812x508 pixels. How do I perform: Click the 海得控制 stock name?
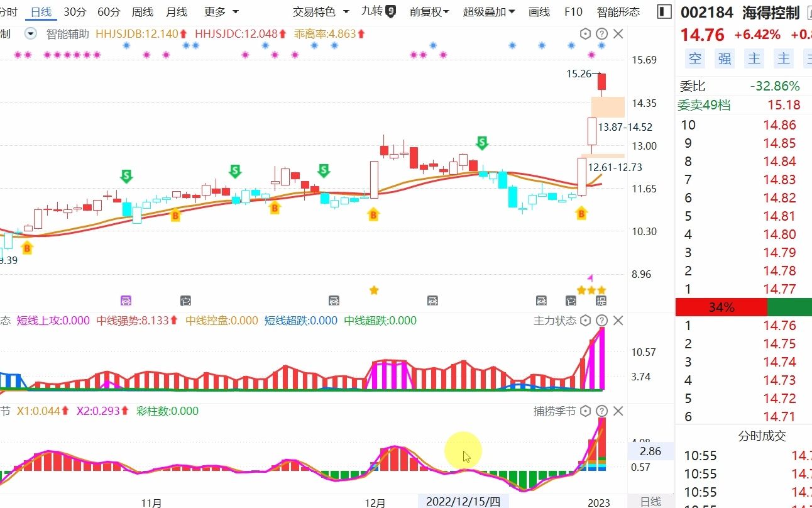771,13
